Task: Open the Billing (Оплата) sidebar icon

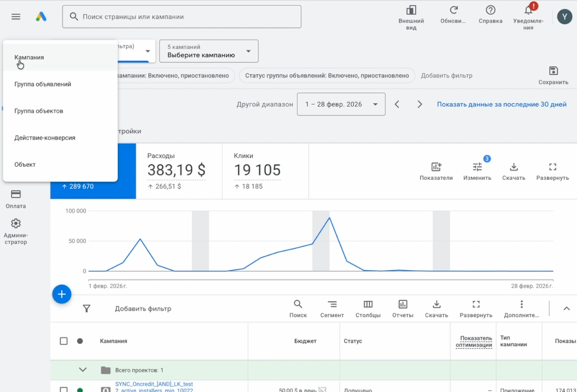Action: coord(16,195)
